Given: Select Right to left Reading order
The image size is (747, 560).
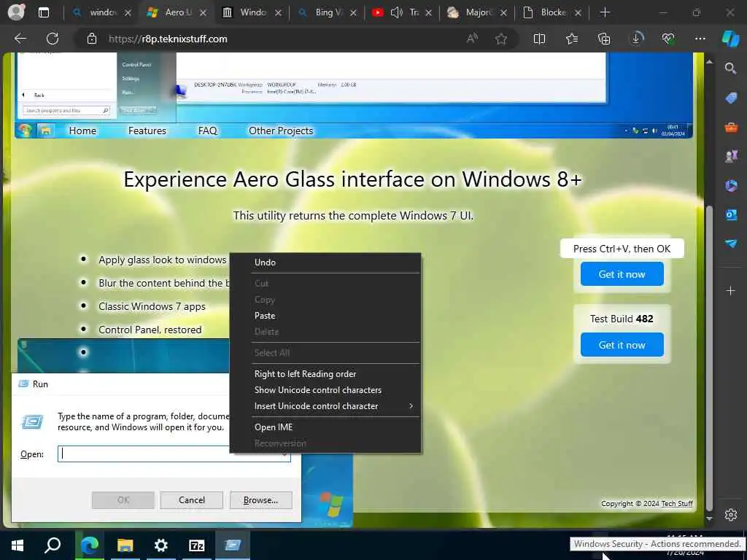Looking at the screenshot, I should 306,374.
